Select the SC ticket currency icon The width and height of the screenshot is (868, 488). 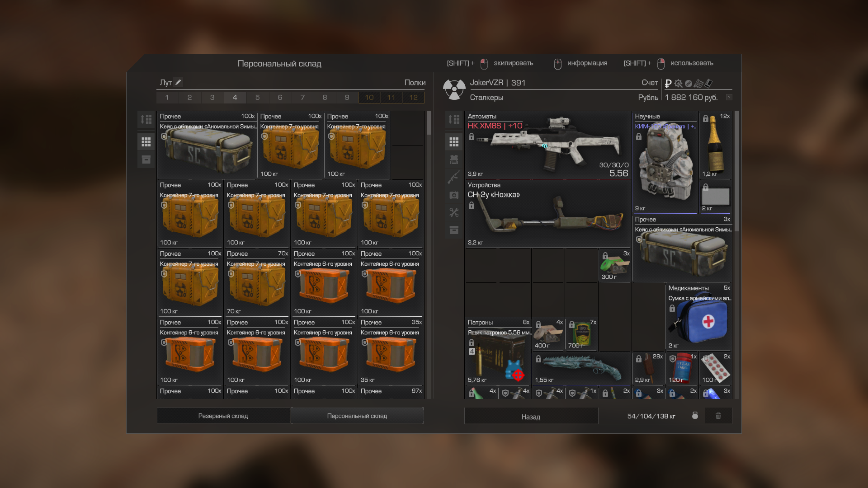(698, 84)
